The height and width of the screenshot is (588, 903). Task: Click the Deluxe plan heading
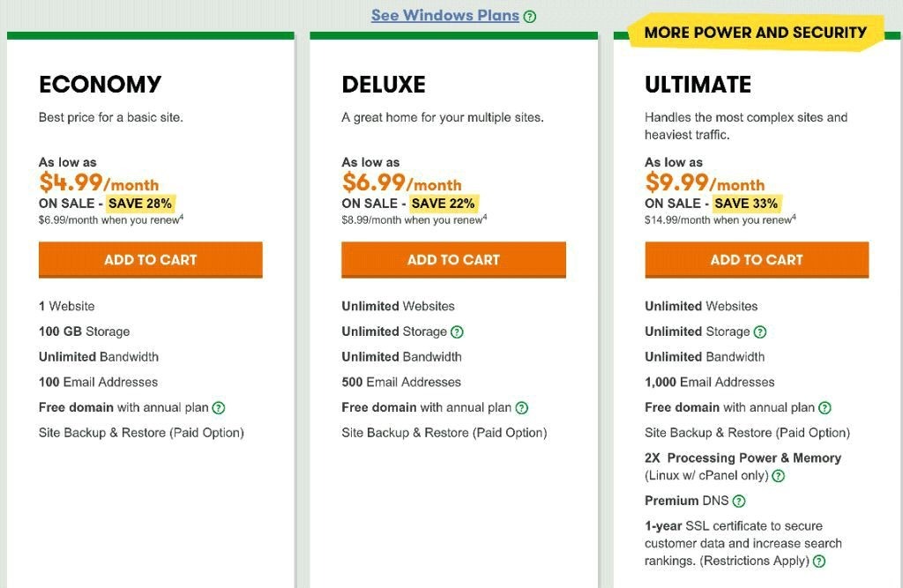tap(384, 85)
